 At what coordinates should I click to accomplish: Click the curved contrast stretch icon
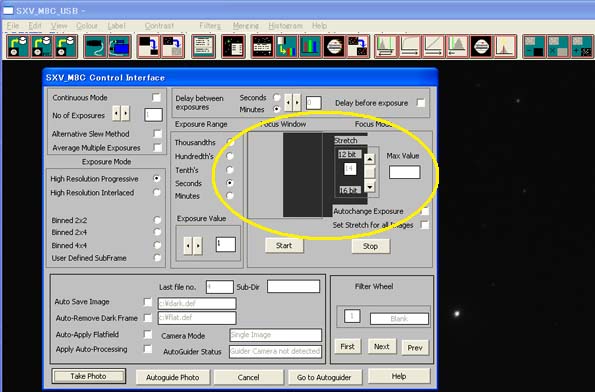(410, 46)
